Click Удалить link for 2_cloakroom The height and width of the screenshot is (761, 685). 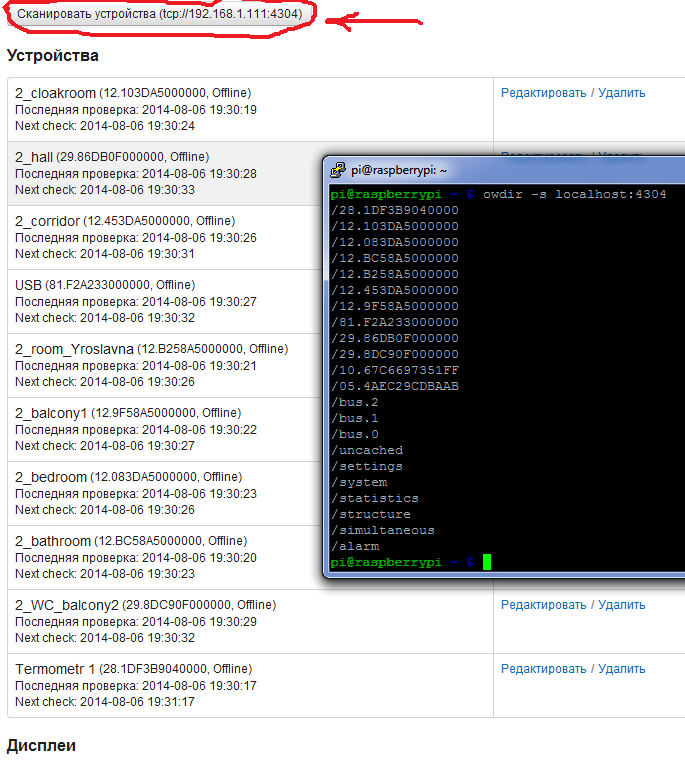click(621, 93)
